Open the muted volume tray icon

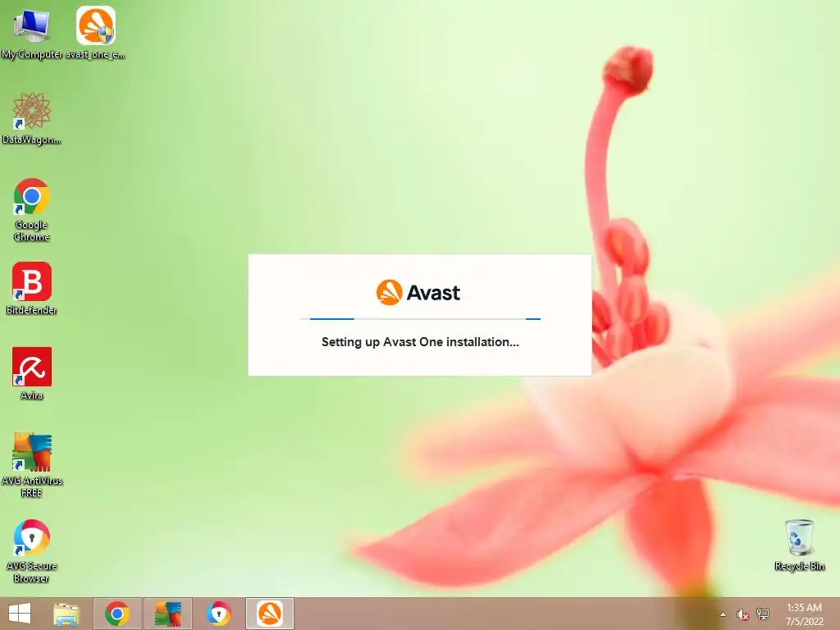[742, 614]
